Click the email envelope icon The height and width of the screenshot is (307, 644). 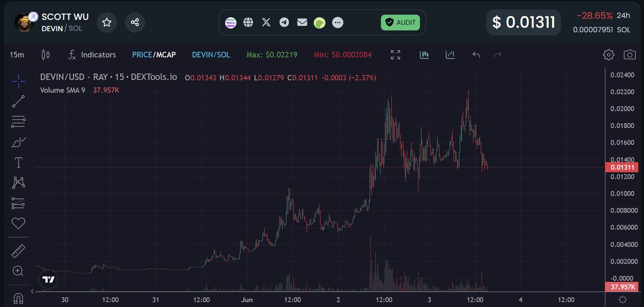pos(302,23)
